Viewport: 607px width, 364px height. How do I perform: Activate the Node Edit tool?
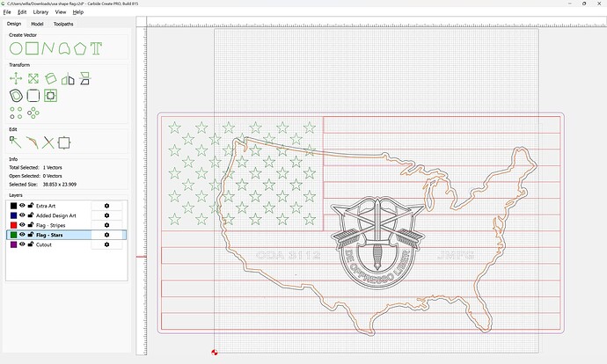(16, 142)
